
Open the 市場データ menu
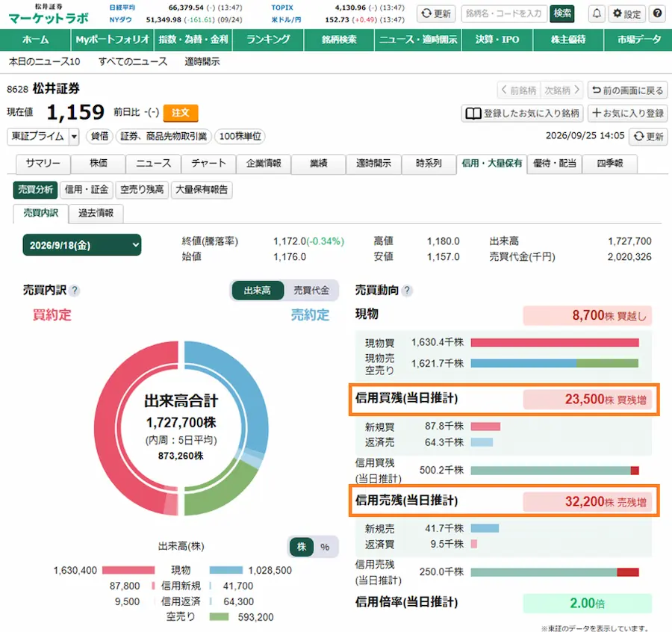click(638, 40)
